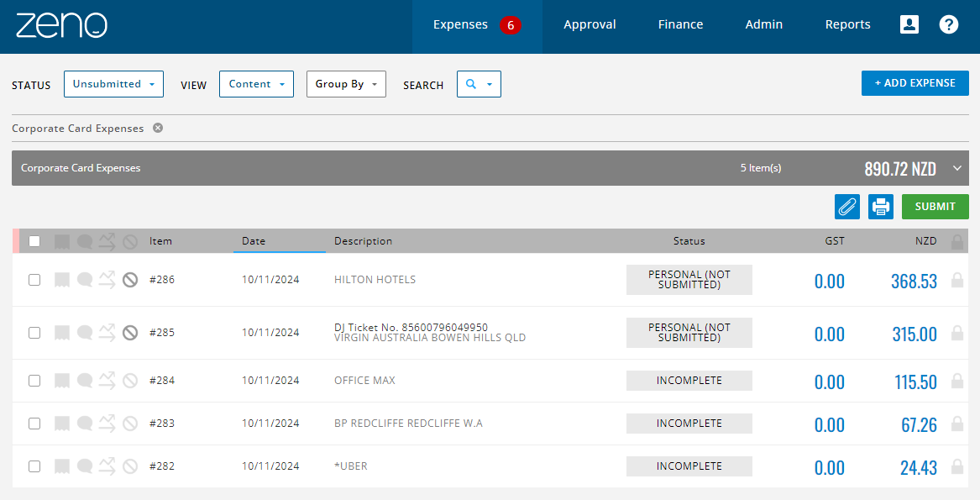Click the + ADD EXPENSE button
This screenshot has height=500, width=980.
click(915, 83)
